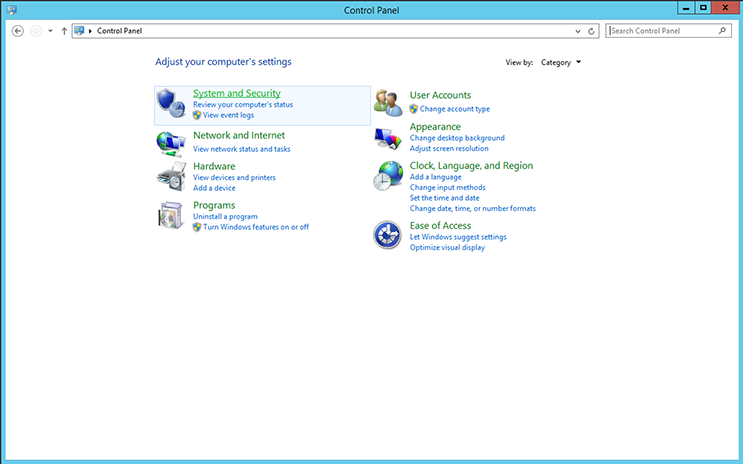Image resolution: width=743 pixels, height=464 pixels.
Task: Click the Forward arrow navigation button
Action: 36,31
